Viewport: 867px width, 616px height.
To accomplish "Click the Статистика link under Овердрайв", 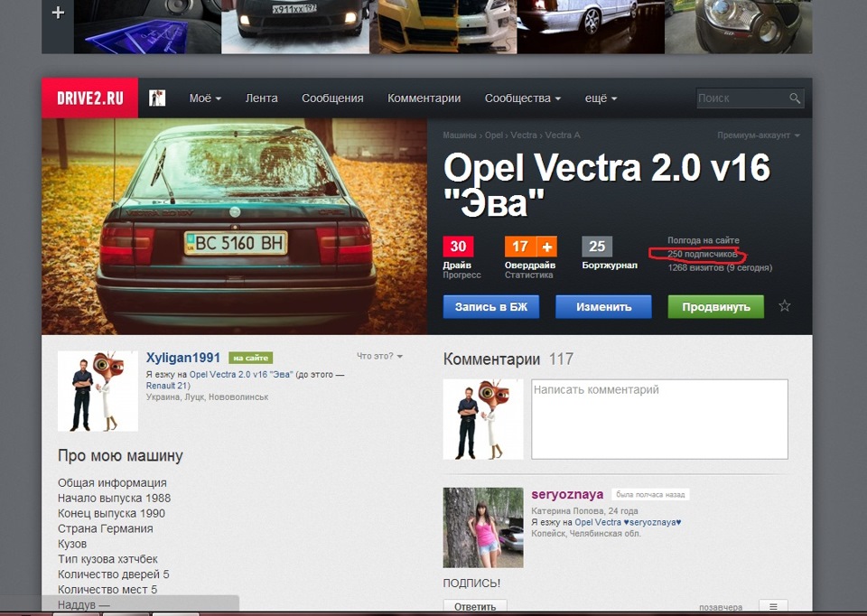I will [x=528, y=275].
